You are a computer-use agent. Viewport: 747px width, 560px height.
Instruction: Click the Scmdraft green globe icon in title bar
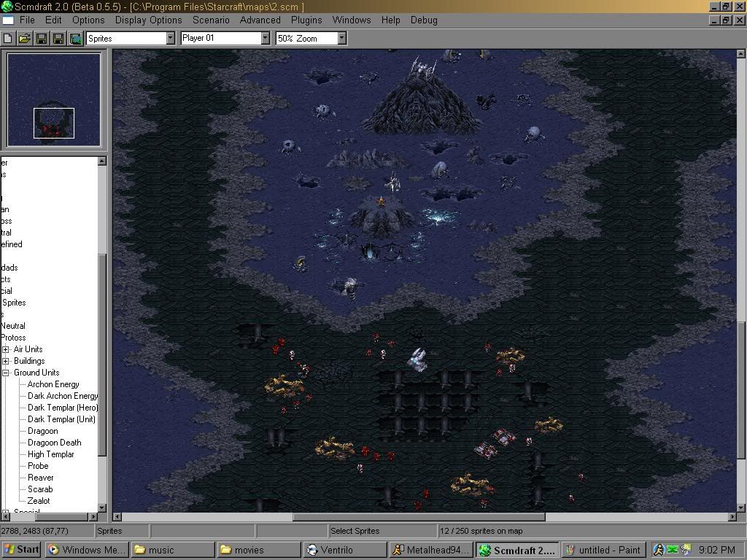(7, 7)
